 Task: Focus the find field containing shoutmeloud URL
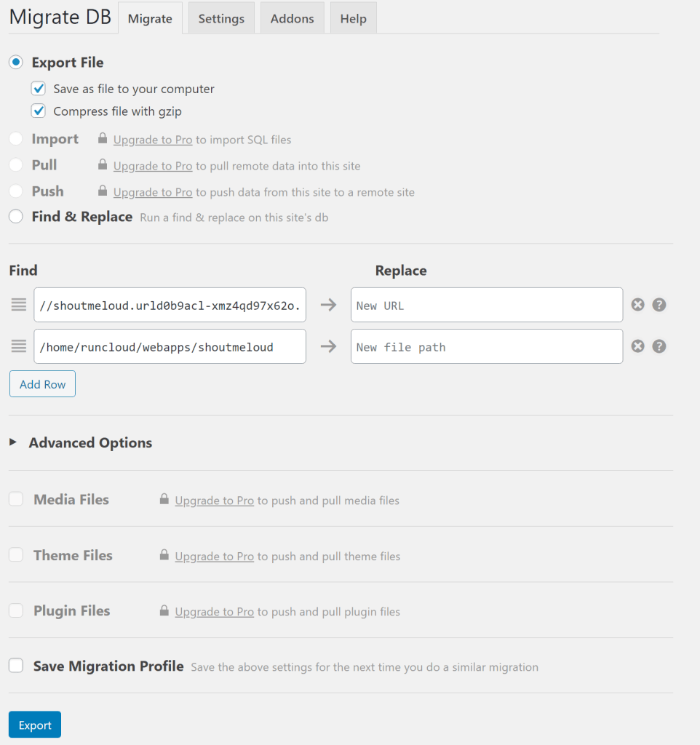pos(170,305)
